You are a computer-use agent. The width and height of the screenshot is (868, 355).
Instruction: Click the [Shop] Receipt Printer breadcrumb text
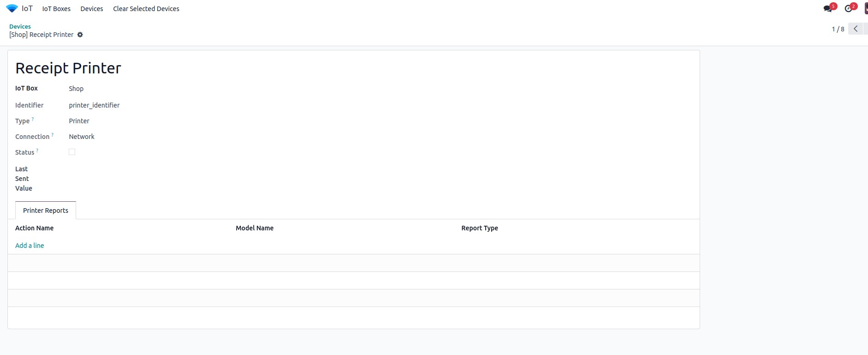[42, 35]
